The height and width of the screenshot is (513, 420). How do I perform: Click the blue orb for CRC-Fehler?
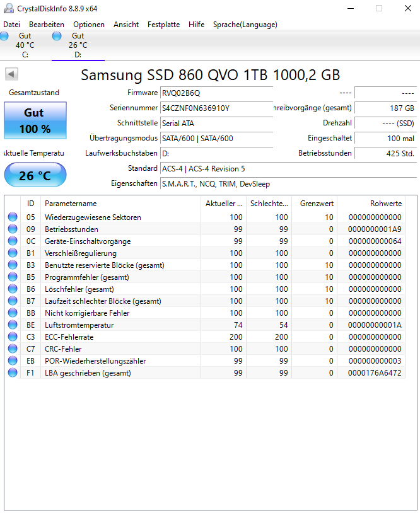pos(13,349)
